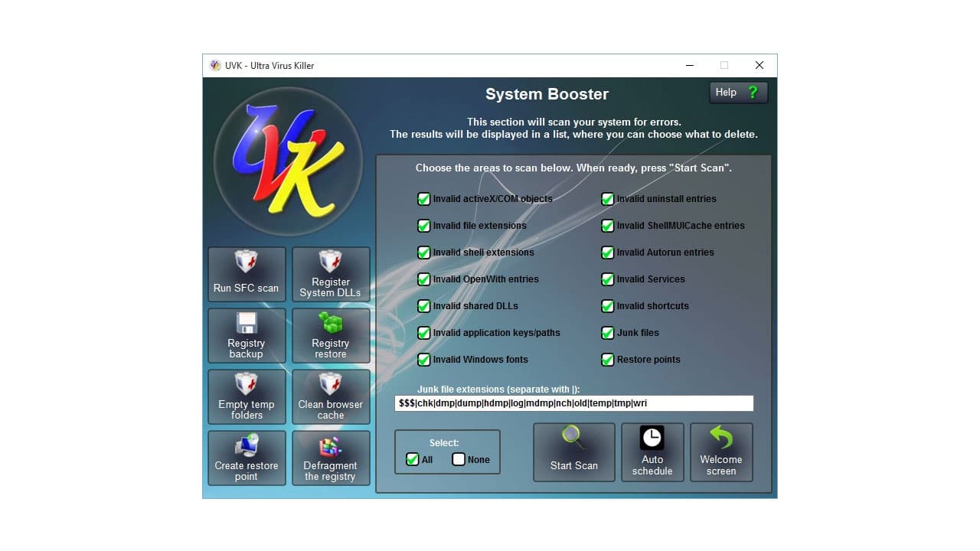Deselect Invalid Windows fonts option
980x551 pixels.
pyautogui.click(x=424, y=360)
